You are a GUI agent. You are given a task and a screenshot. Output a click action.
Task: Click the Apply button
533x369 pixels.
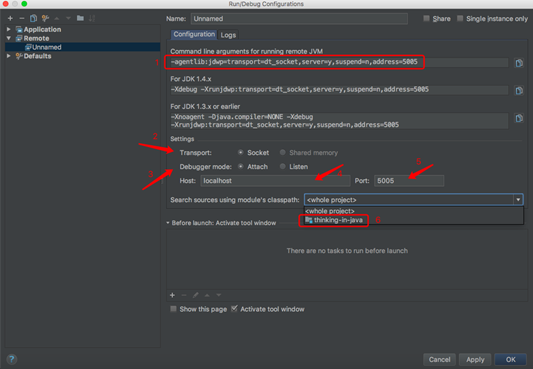(x=475, y=359)
